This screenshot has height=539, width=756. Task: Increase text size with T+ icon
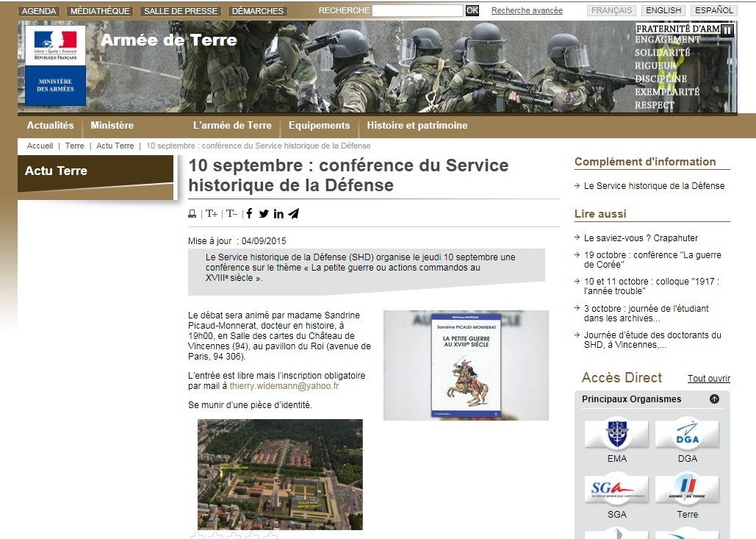click(x=212, y=214)
